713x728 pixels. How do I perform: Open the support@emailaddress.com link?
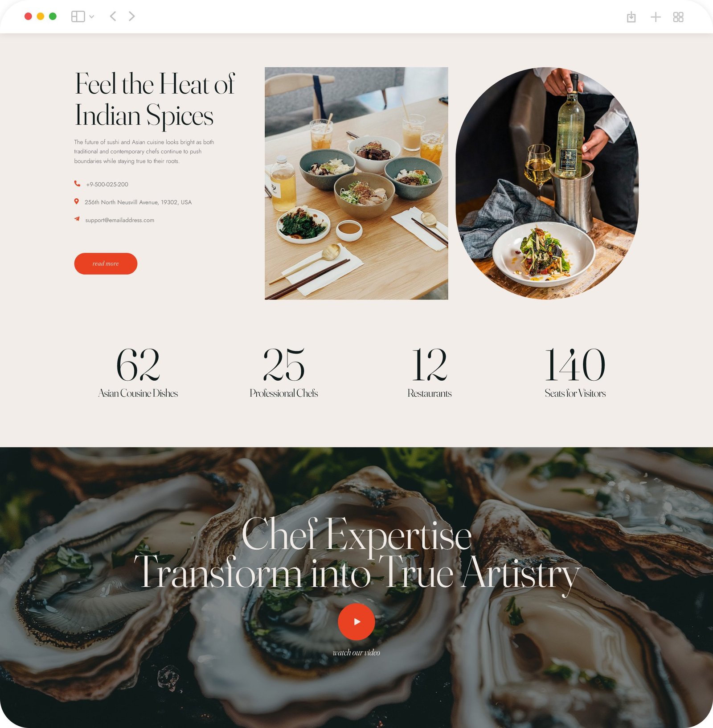120,220
